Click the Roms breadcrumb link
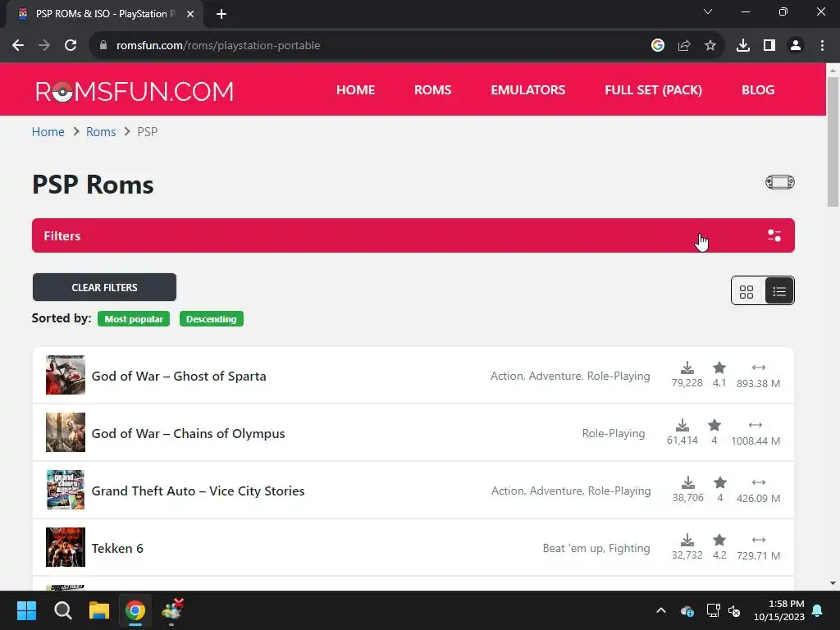Viewport: 840px width, 630px height. 101,132
